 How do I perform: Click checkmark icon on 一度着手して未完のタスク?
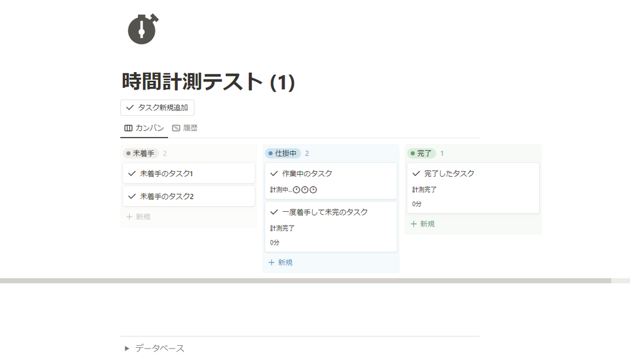pos(274,212)
